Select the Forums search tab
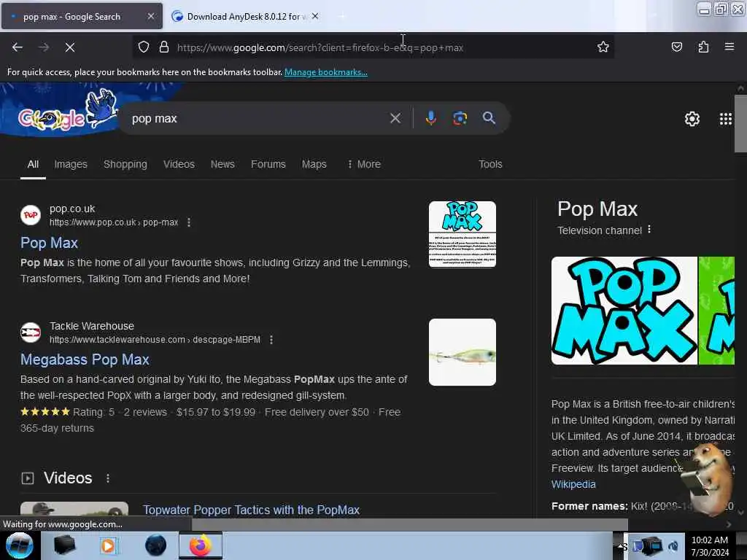Image resolution: width=747 pixels, height=560 pixels. click(x=268, y=164)
